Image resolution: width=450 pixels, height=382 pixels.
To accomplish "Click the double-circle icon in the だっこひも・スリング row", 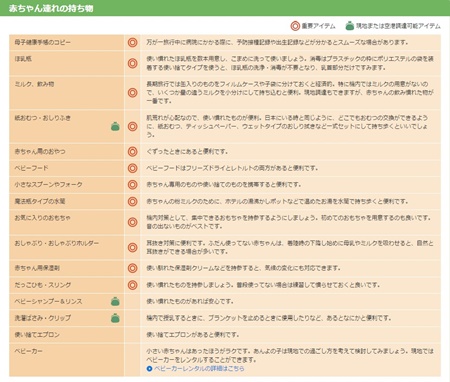I will point(132,285).
